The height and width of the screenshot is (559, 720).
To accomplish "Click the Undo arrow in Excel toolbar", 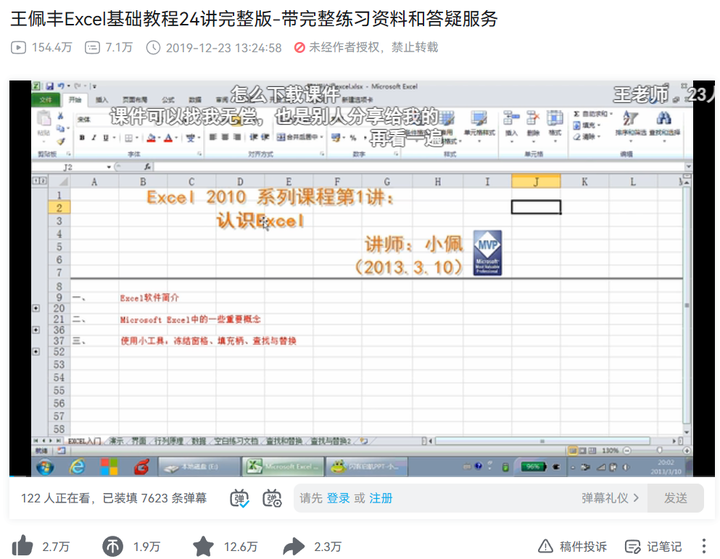I will coord(61,86).
